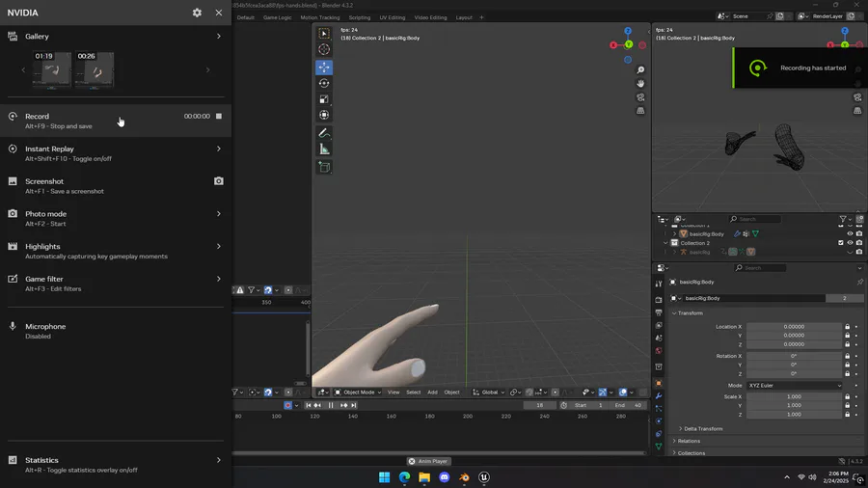Select the Add Cube tool
This screenshot has width=868, height=488.
(324, 167)
